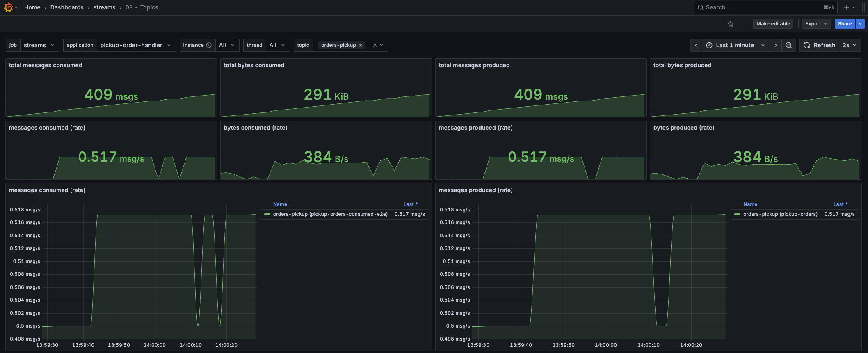Star this dashboard as favorite
Image resolution: width=868 pixels, height=353 pixels.
[x=731, y=24]
